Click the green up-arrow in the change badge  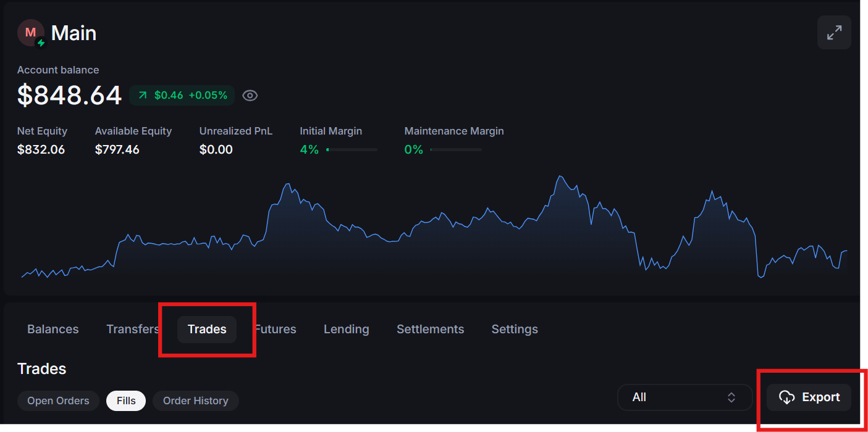[143, 95]
